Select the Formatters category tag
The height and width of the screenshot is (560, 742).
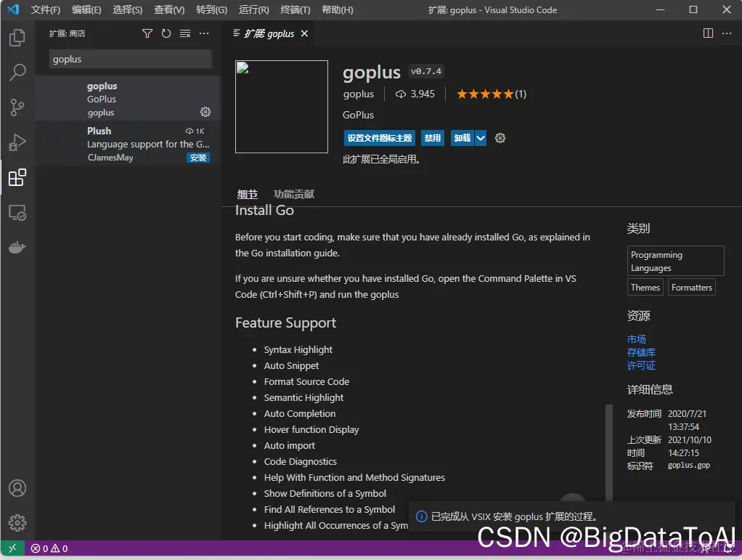(691, 288)
